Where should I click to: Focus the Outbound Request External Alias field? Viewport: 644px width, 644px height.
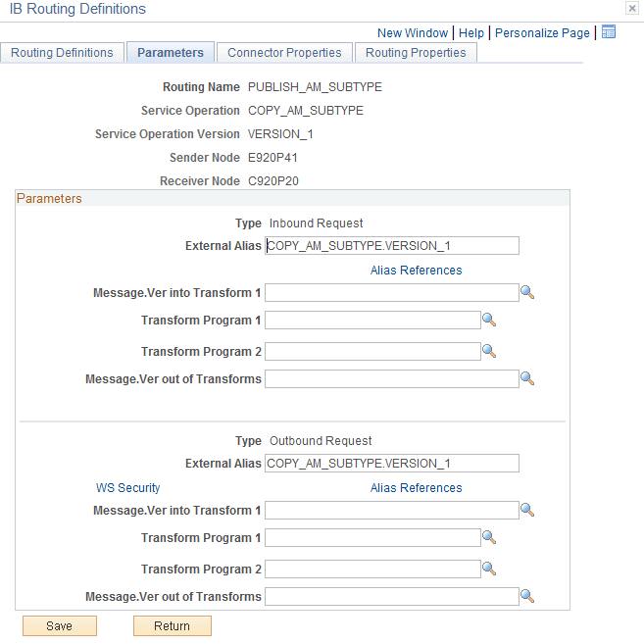point(392,464)
